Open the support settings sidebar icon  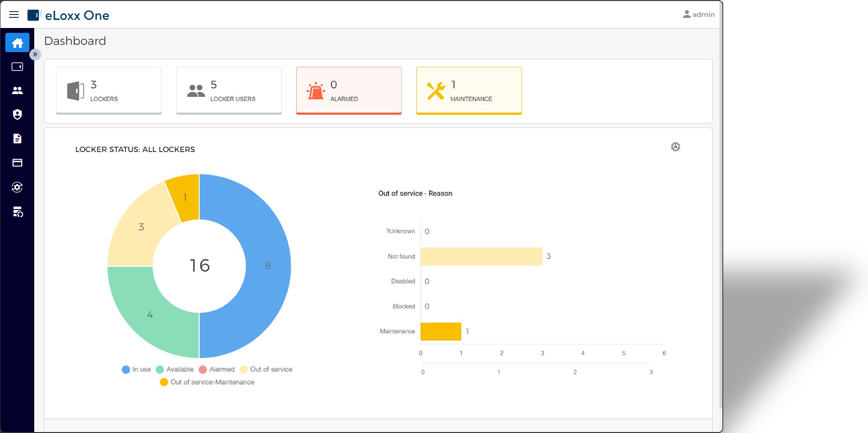pyautogui.click(x=17, y=187)
